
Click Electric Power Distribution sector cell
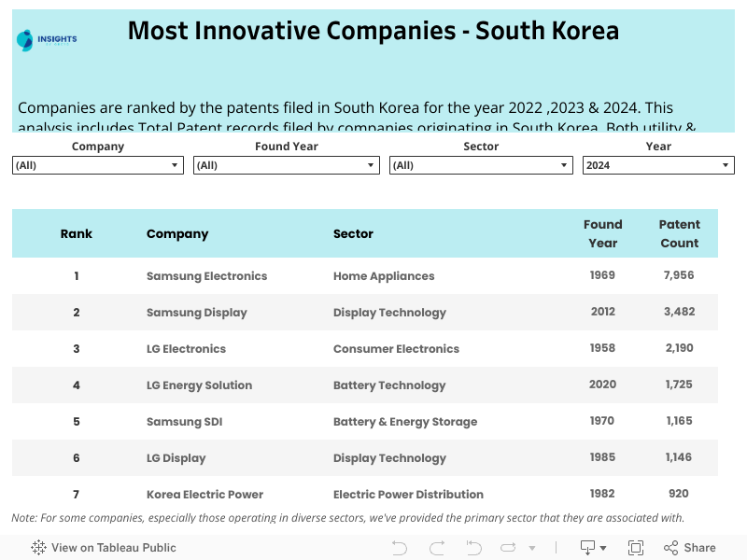[408, 495]
